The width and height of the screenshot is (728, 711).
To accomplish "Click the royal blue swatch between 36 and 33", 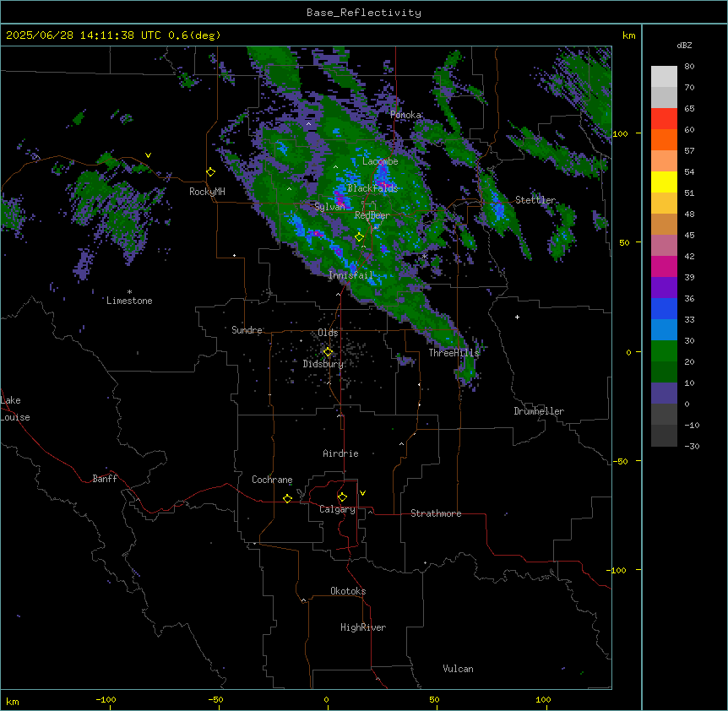I will pyautogui.click(x=664, y=308).
